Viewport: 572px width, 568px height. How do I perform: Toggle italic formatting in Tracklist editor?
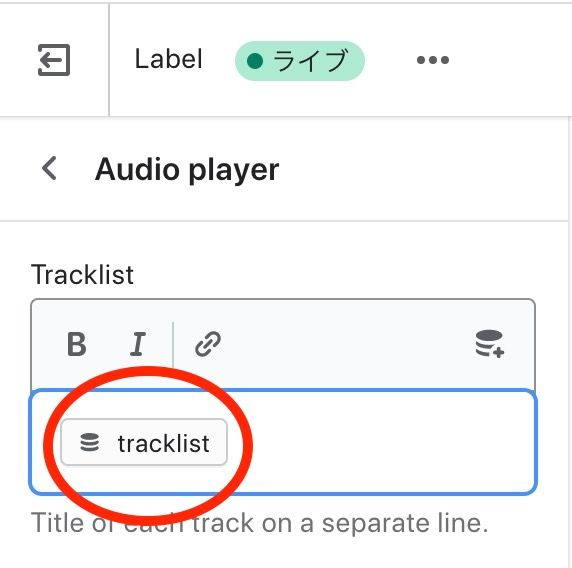138,344
